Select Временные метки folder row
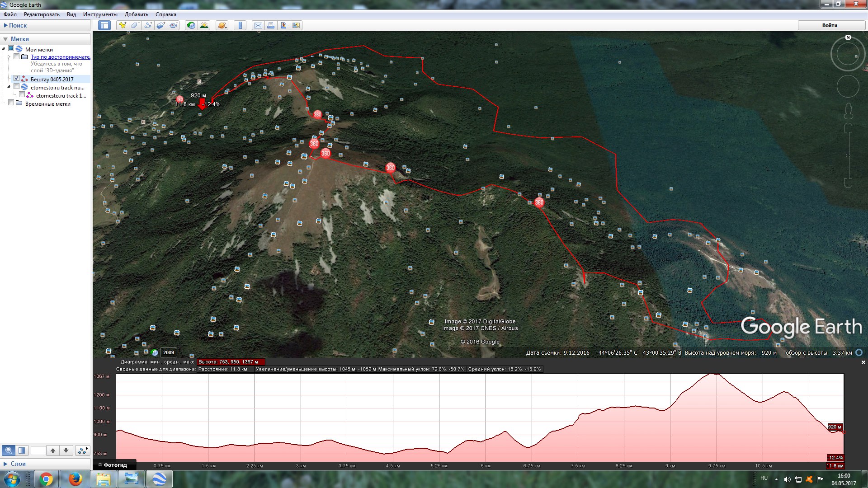 [x=48, y=104]
